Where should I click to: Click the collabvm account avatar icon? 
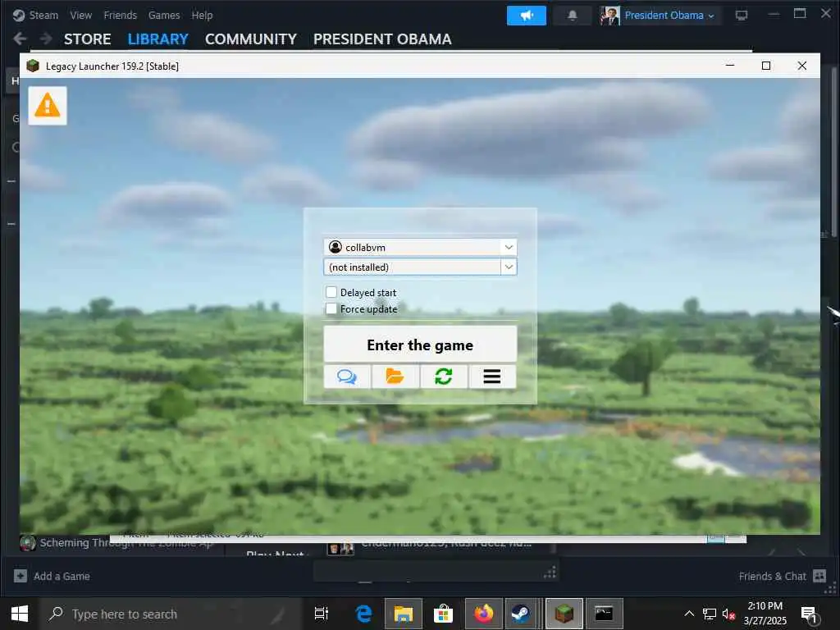point(336,247)
